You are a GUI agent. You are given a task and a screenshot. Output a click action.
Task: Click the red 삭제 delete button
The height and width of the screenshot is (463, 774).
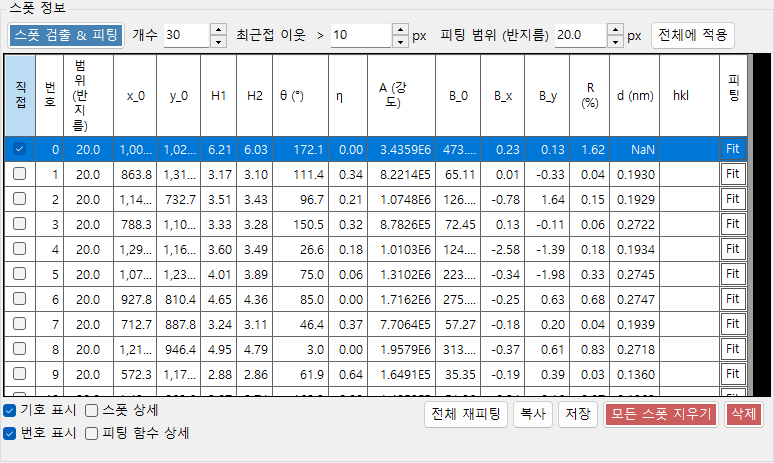pyautogui.click(x=743, y=414)
